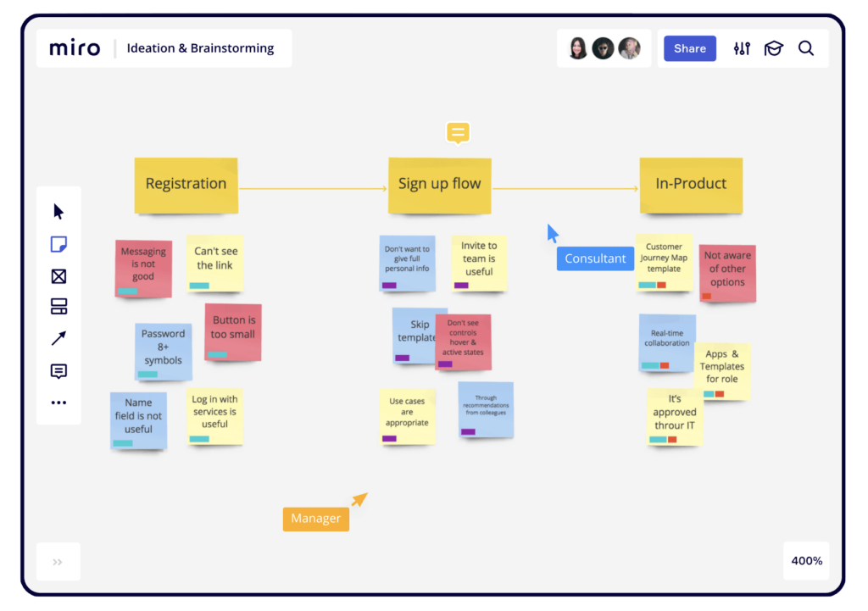
Task: Click the search magnifier icon
Action: point(806,48)
